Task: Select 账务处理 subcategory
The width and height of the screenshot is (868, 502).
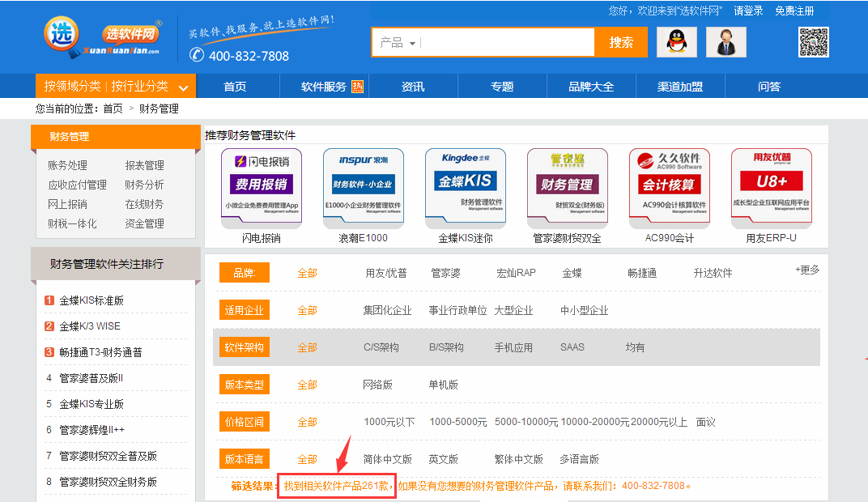Action: pos(67,165)
